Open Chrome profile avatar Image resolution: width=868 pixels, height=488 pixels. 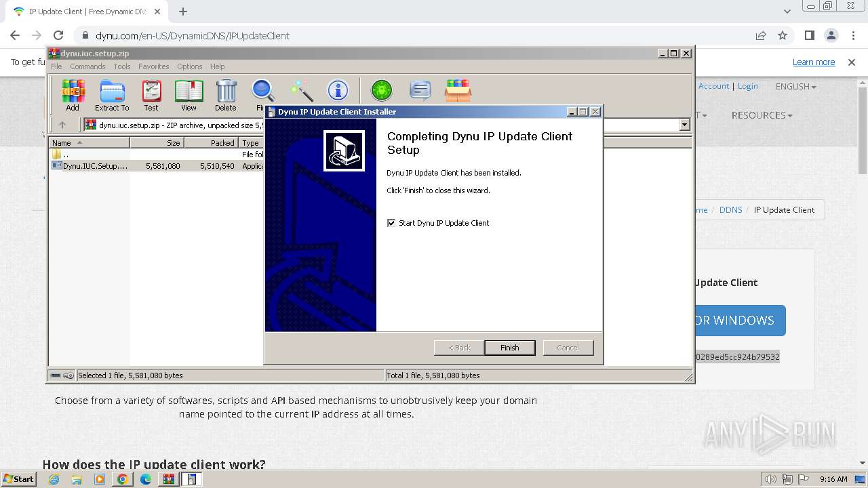[831, 35]
